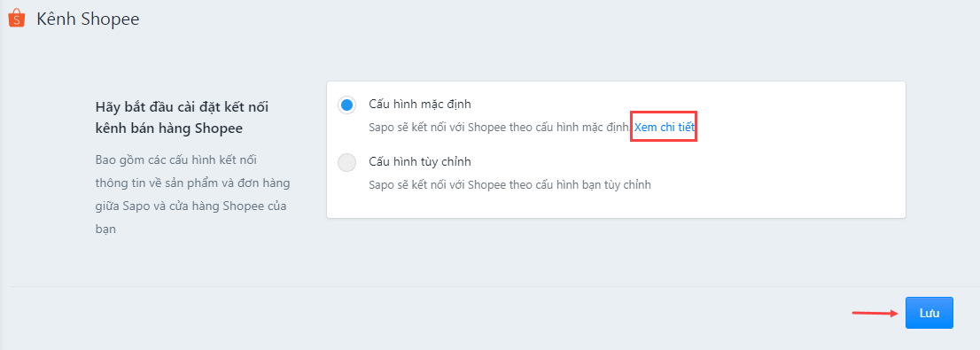Select the Cấu hình mặc định radio button
This screenshot has width=980, height=350.
(x=346, y=105)
